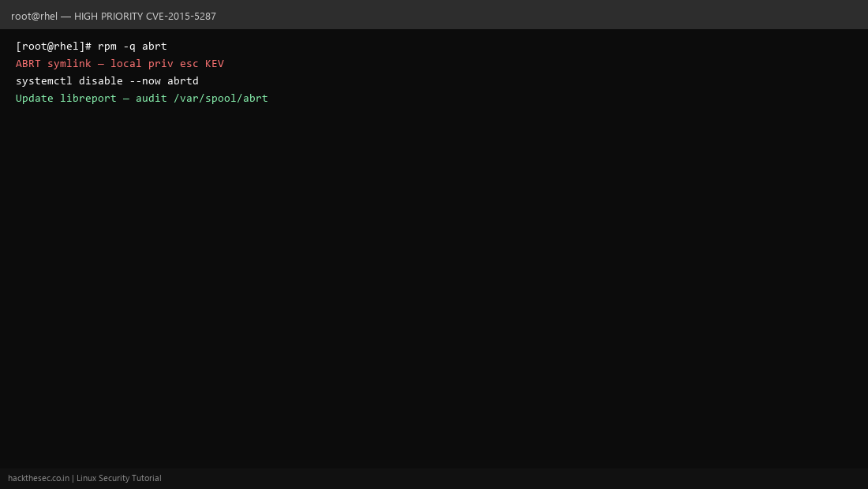
Task: Click the red local priv esc text
Action: point(155,63)
